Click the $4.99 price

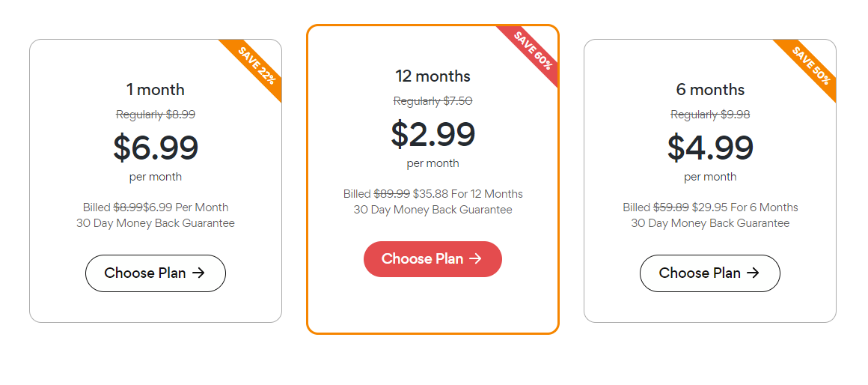tap(710, 148)
